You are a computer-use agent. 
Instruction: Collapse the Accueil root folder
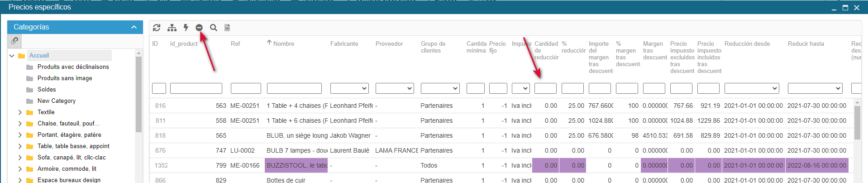(12, 56)
